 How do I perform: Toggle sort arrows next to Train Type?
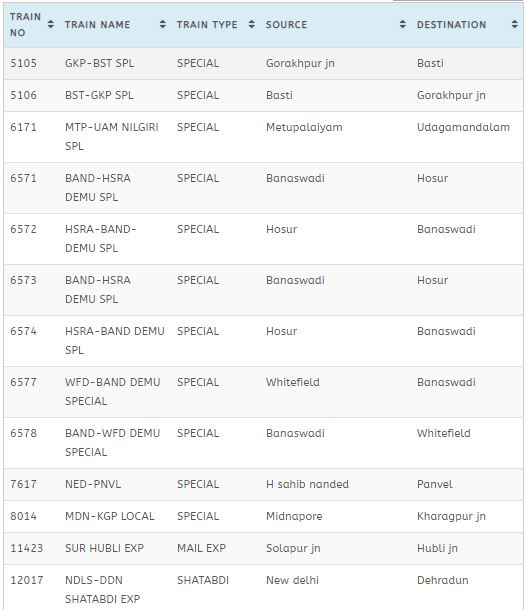[x=252, y=25]
